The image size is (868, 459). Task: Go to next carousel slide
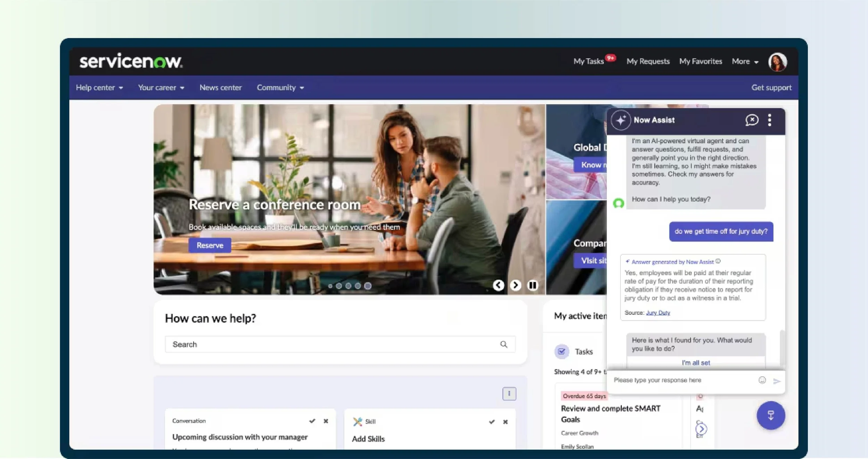tap(516, 285)
